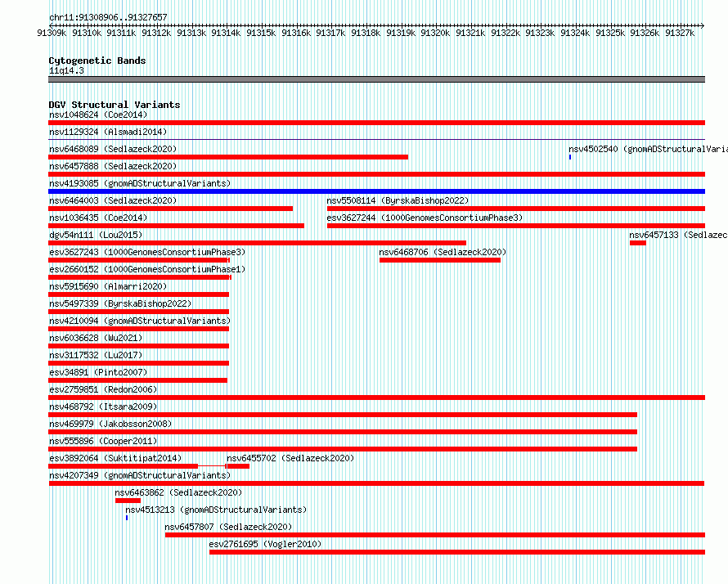Click the short red nsv6463862 bar

click(x=128, y=501)
